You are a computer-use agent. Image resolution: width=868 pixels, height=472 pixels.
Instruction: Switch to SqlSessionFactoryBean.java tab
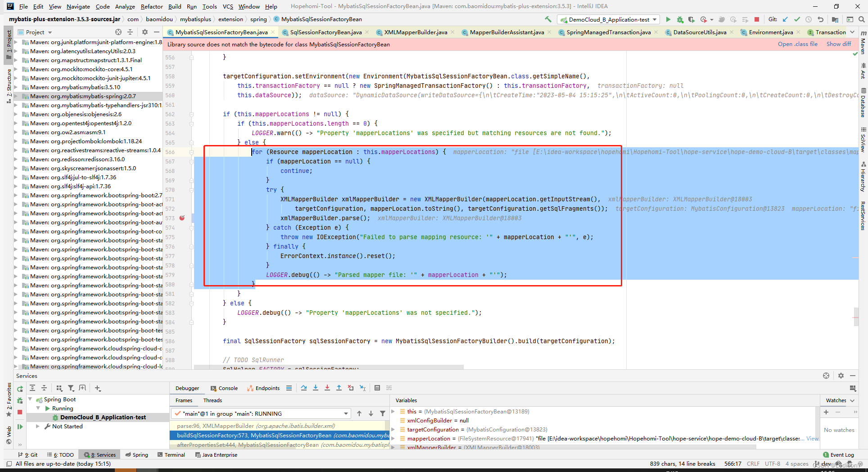point(325,32)
